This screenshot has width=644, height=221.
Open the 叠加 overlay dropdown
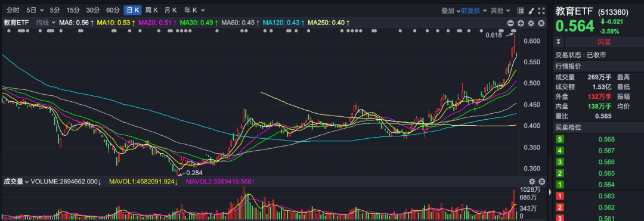(x=451, y=11)
